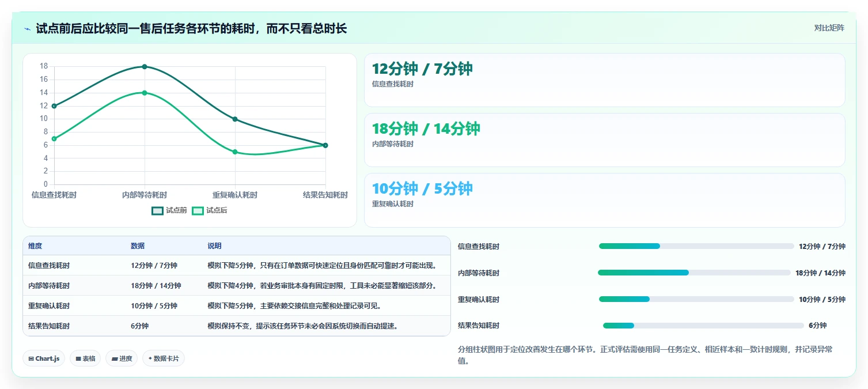
Task: Click the 试点前 point at 10 on chart
Action: [x=235, y=119]
